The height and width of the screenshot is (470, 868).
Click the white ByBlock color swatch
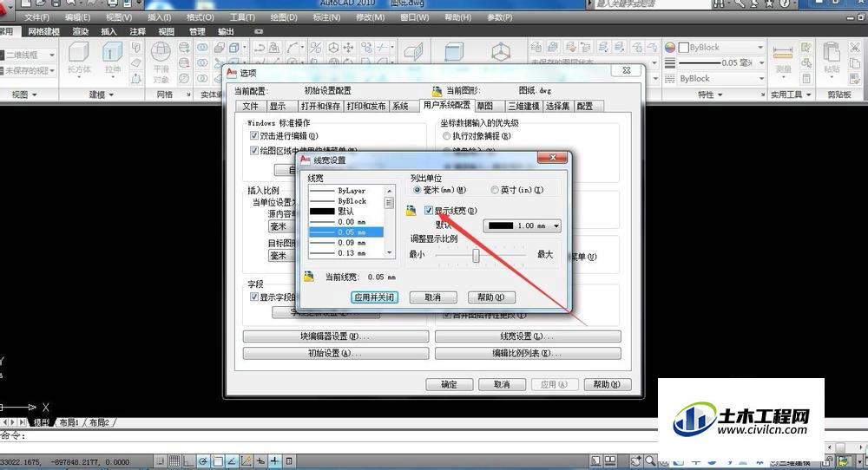684,48
